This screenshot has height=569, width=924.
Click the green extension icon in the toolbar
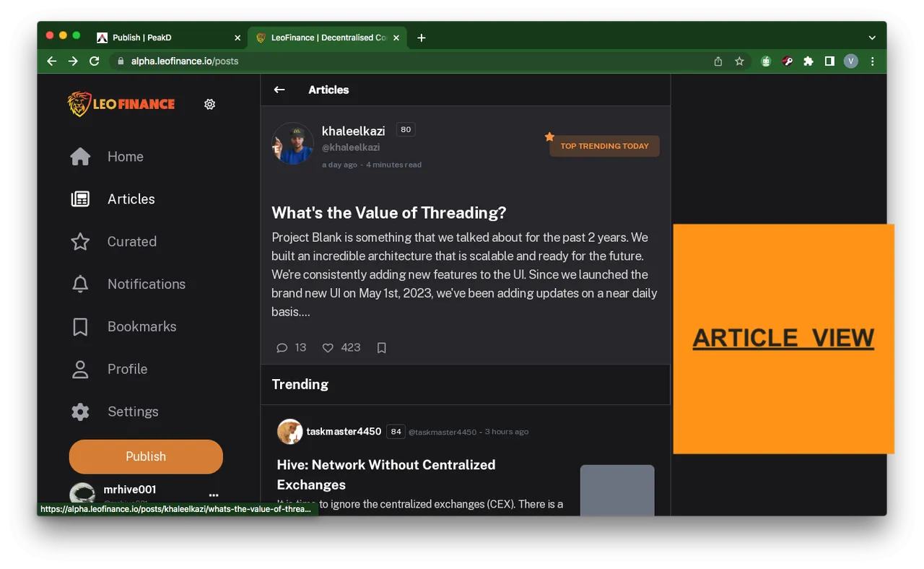pyautogui.click(x=766, y=61)
